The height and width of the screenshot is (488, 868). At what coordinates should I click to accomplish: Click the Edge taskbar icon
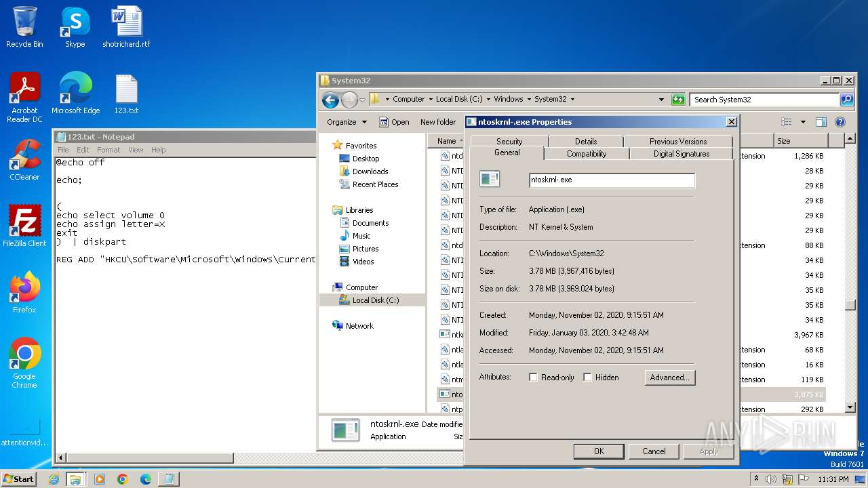[x=145, y=479]
